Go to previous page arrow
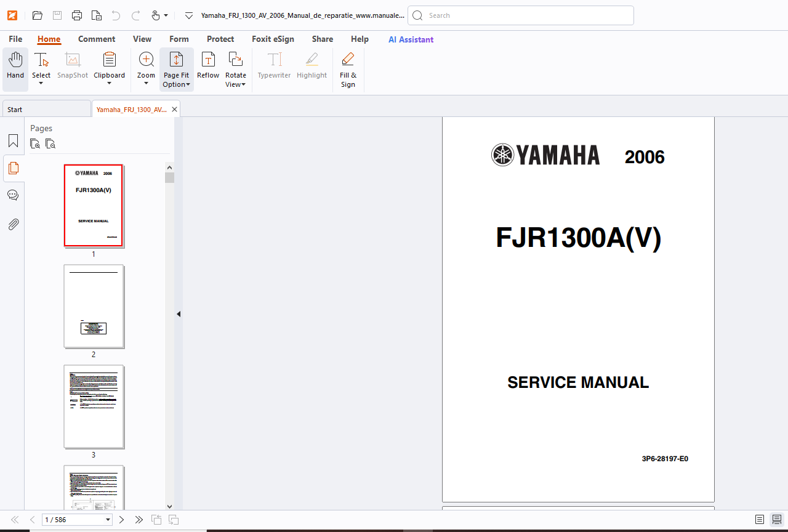 pos(32,520)
